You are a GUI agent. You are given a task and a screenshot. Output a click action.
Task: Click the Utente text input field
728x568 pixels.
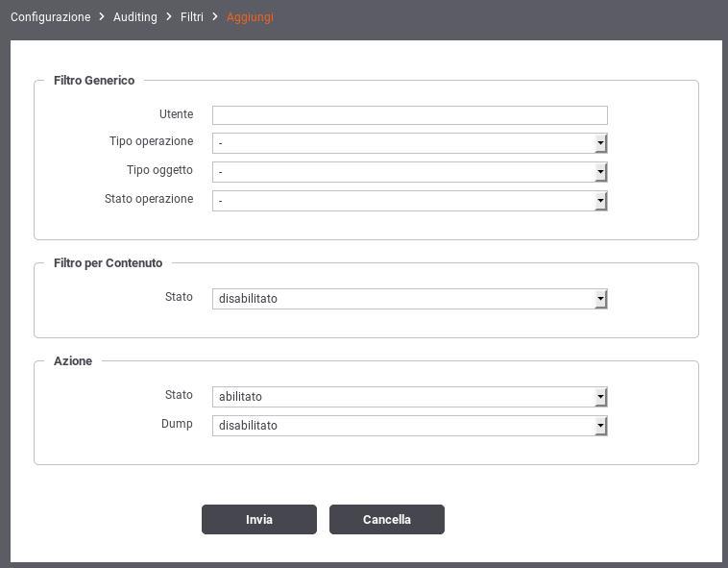[409, 115]
